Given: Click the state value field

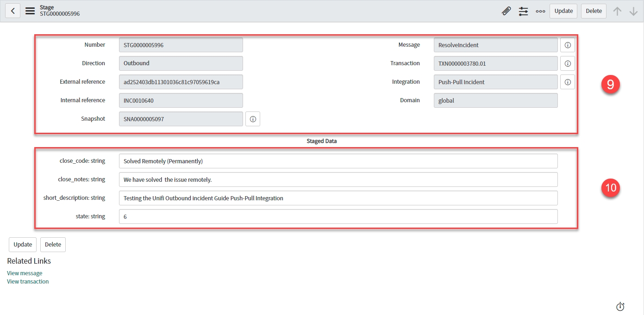Looking at the screenshot, I should pos(338,216).
